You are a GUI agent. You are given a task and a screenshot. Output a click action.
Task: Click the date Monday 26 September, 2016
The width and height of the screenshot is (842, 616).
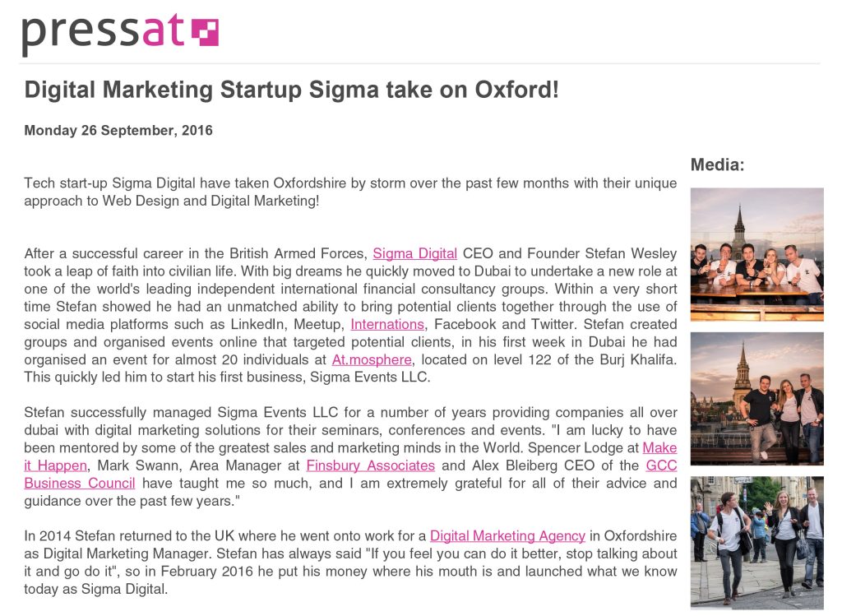(118, 131)
